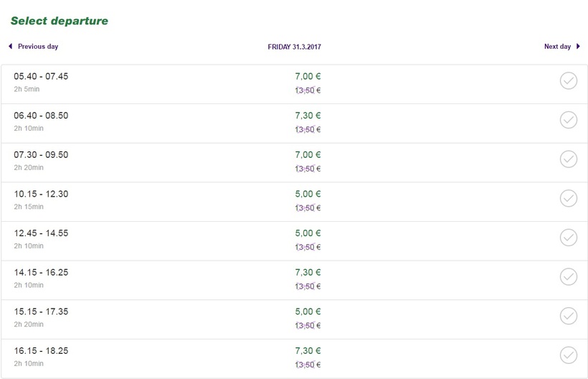
Task: Choose the 07.30 - 09.50 departure circle
Action: pos(568,159)
